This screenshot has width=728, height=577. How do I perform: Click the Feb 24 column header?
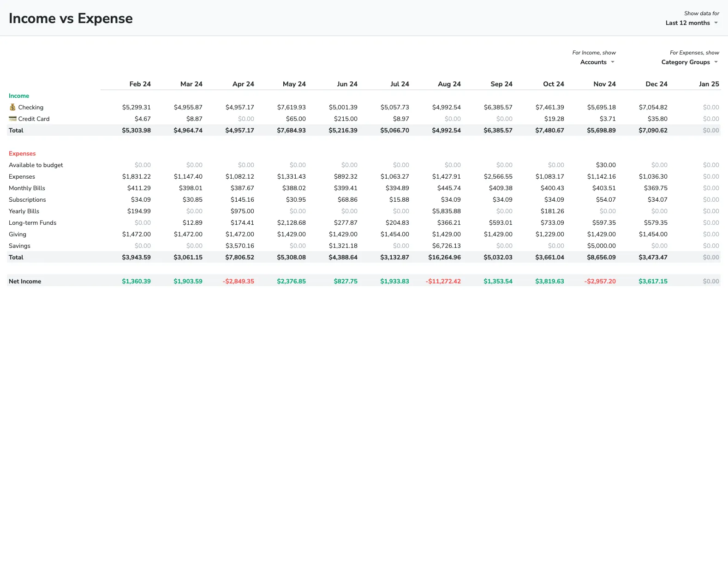tap(140, 84)
